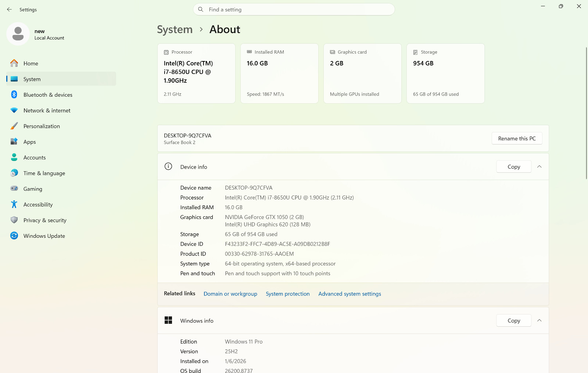Image resolution: width=588 pixels, height=373 pixels.
Task: Click the Gaming controller icon
Action: click(x=14, y=189)
